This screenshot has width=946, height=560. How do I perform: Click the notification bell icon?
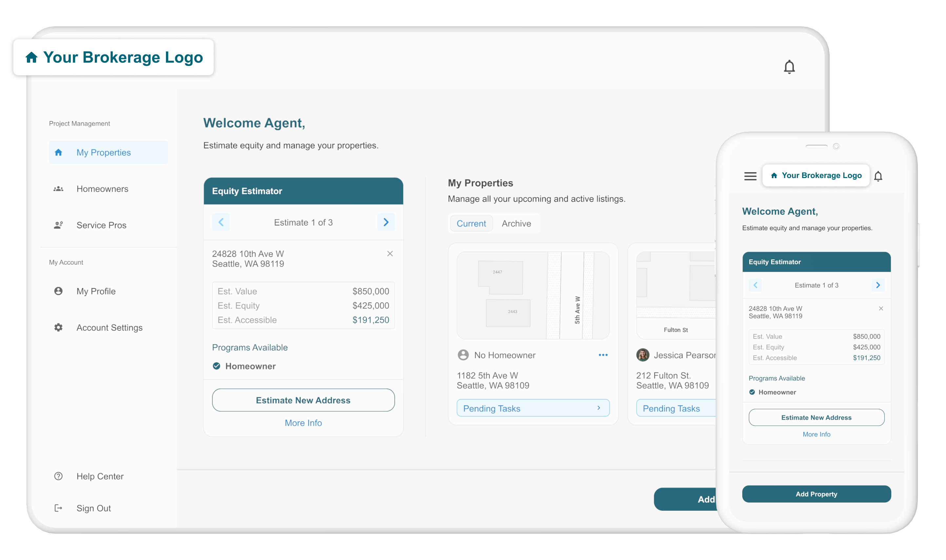(789, 67)
